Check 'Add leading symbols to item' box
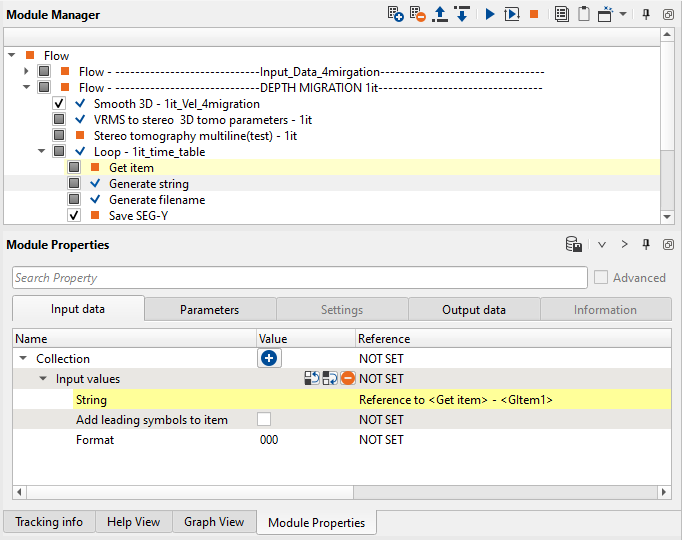This screenshot has width=682, height=540. pos(264,420)
